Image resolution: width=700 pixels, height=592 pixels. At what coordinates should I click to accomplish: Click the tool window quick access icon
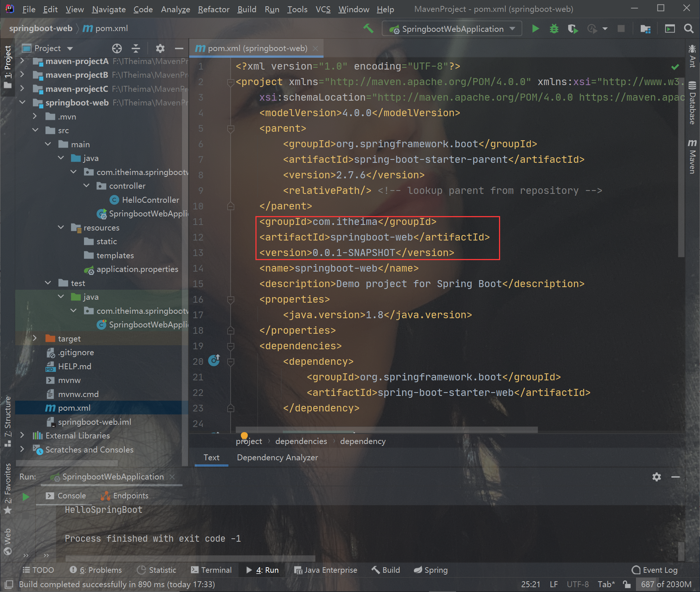(9, 584)
